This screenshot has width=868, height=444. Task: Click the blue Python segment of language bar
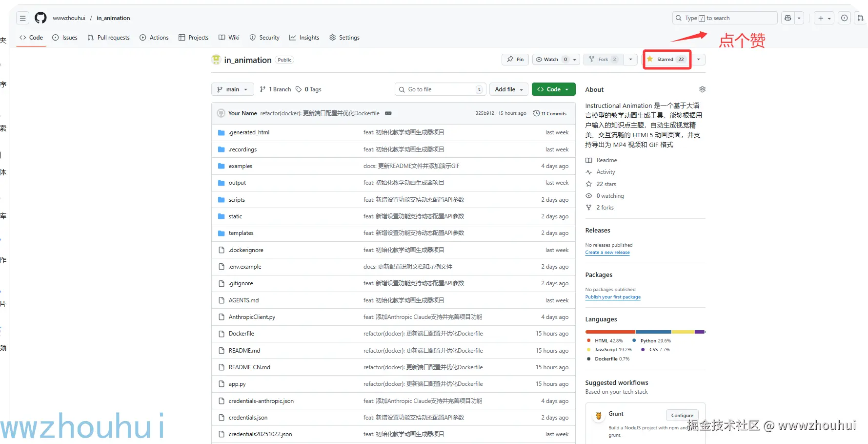coord(654,332)
